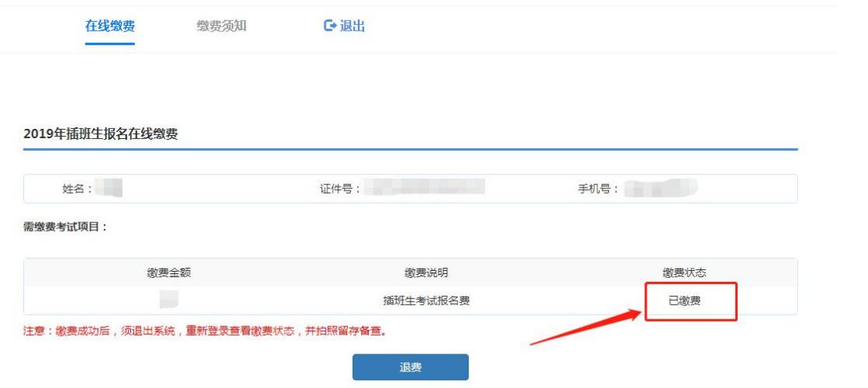The width and height of the screenshot is (868, 388).
Task: Click the blurred payment amount value
Action: click(x=168, y=299)
